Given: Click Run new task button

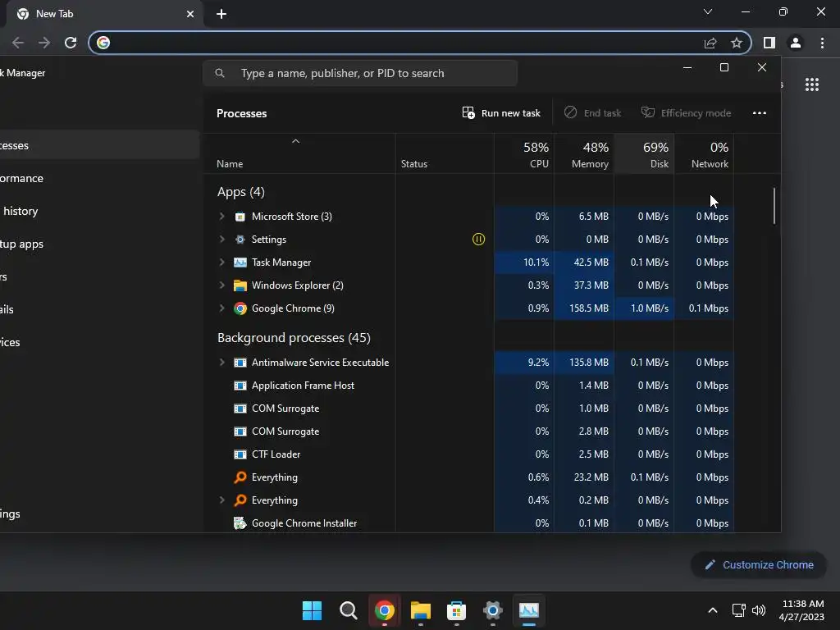Looking at the screenshot, I should click(501, 113).
